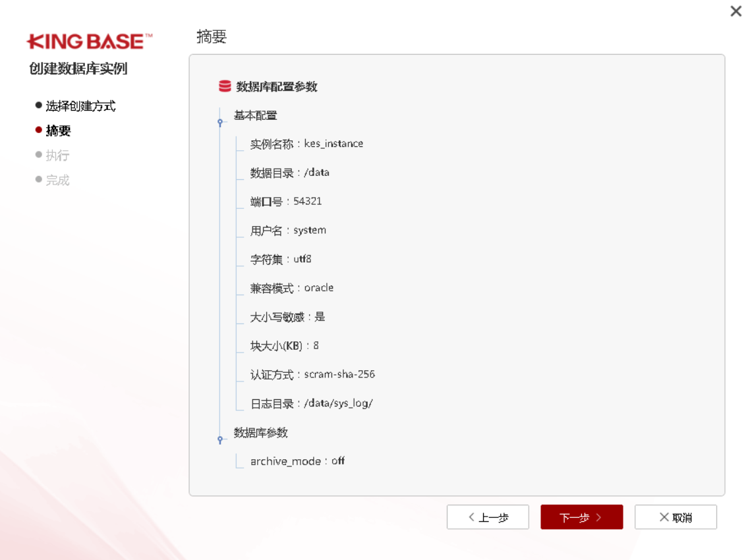Close the wizard with the X icon
Screen dimensions: 750x560
pos(736,11)
